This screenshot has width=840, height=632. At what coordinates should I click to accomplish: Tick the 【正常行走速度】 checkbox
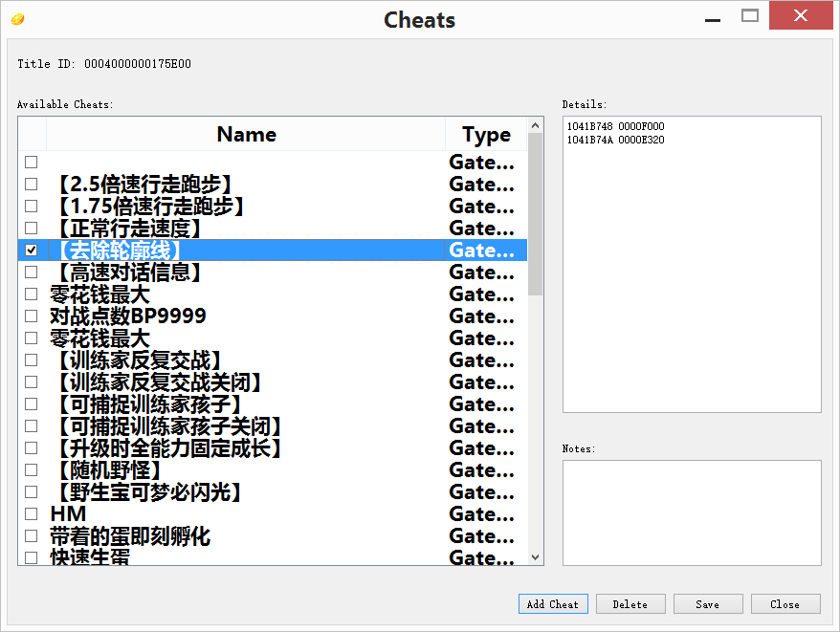pyautogui.click(x=31, y=228)
